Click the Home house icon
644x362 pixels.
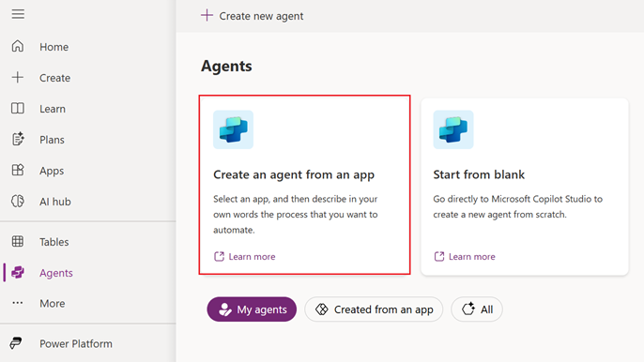pos(18,46)
